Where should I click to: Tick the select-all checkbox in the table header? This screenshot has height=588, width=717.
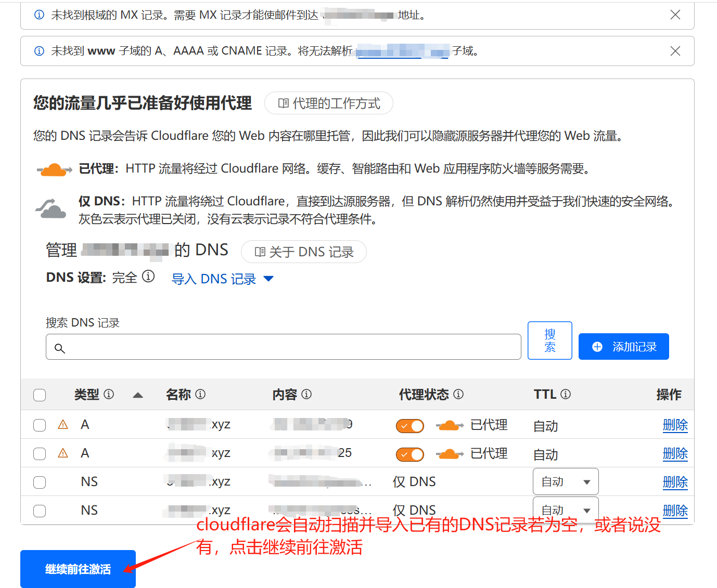[40, 395]
